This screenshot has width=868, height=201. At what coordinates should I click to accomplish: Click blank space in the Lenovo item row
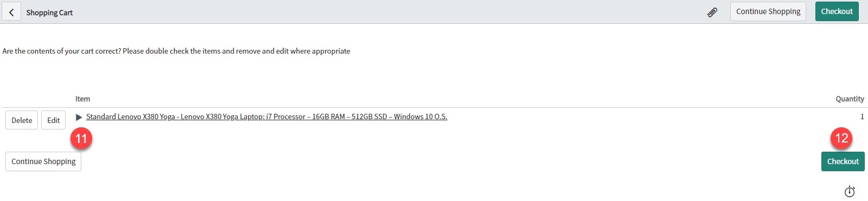(x=651, y=119)
